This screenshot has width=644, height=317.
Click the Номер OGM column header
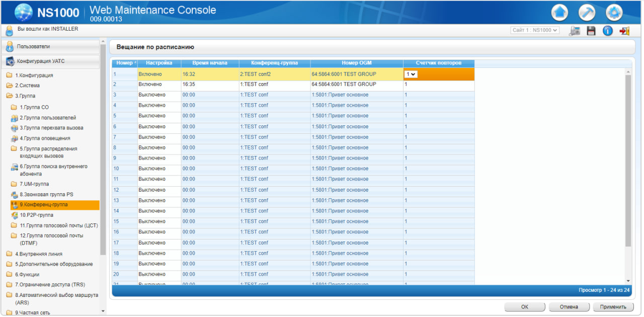tap(357, 63)
